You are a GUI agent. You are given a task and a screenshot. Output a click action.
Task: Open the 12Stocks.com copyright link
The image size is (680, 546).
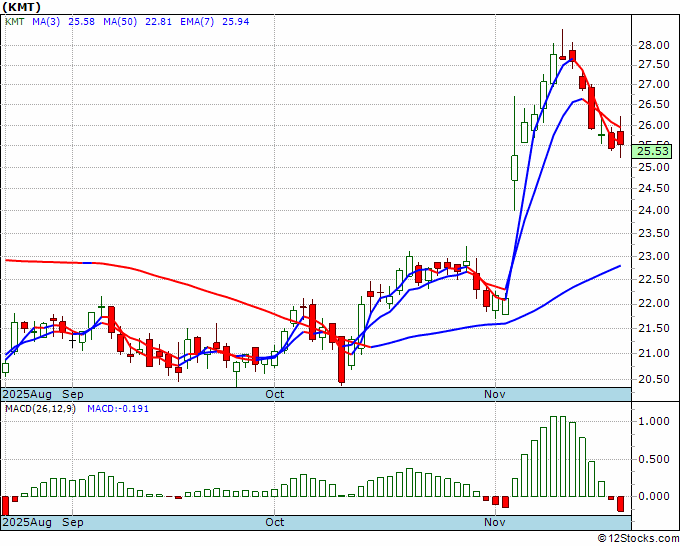(x=638, y=539)
